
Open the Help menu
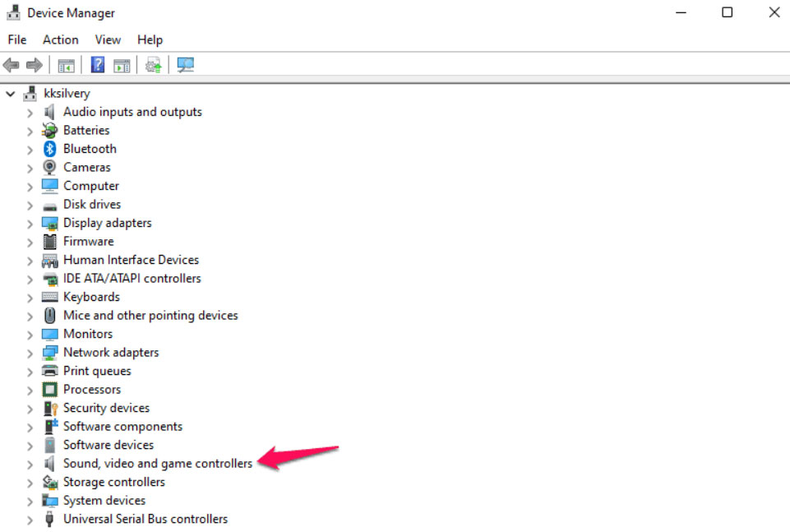point(150,39)
